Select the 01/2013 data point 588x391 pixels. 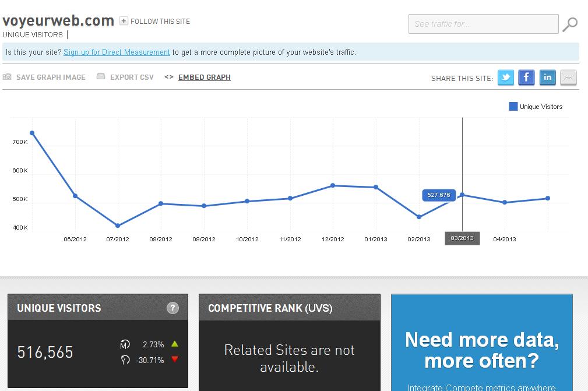[376, 187]
